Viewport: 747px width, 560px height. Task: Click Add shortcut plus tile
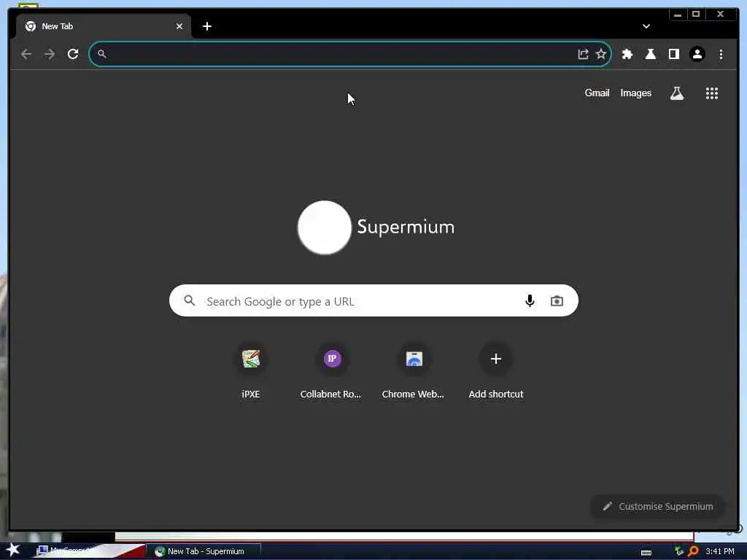point(496,371)
